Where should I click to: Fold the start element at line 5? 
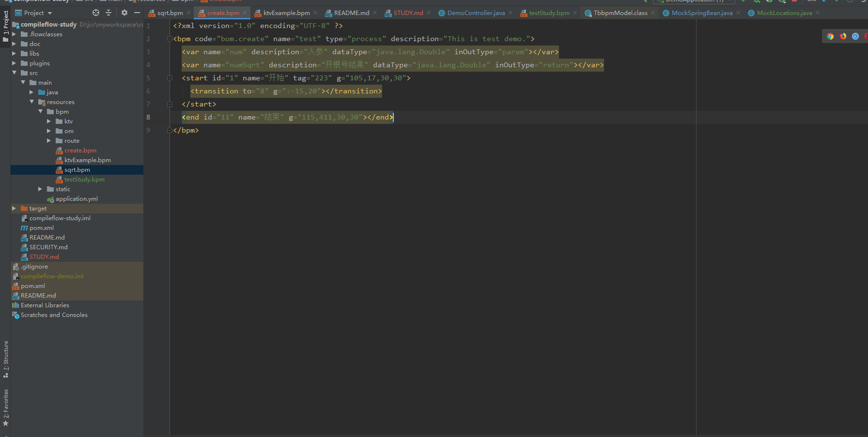tap(170, 78)
